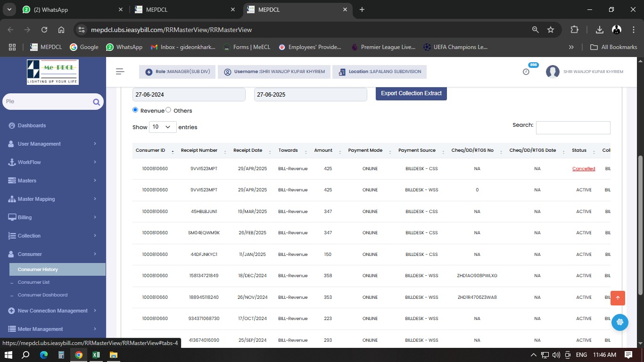Image resolution: width=644 pixels, height=362 pixels.
Task: Click the search magnifier in sidebar
Action: coord(96,102)
